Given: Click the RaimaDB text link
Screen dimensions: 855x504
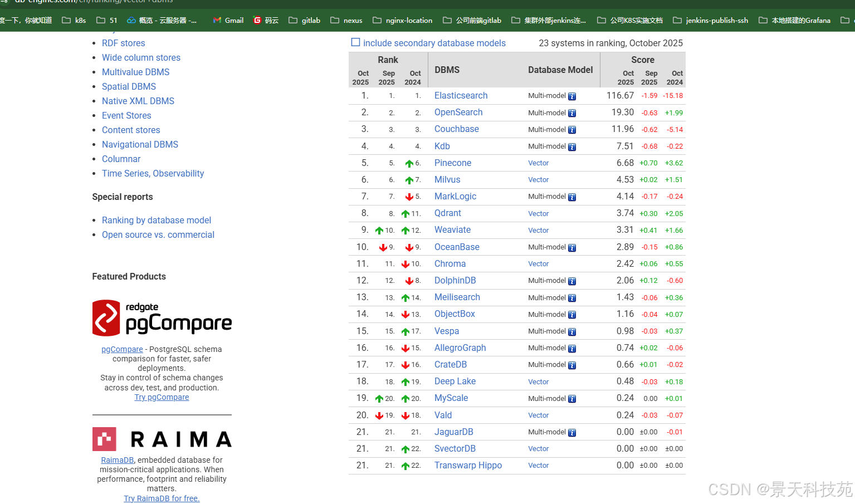Looking at the screenshot, I should [x=118, y=460].
